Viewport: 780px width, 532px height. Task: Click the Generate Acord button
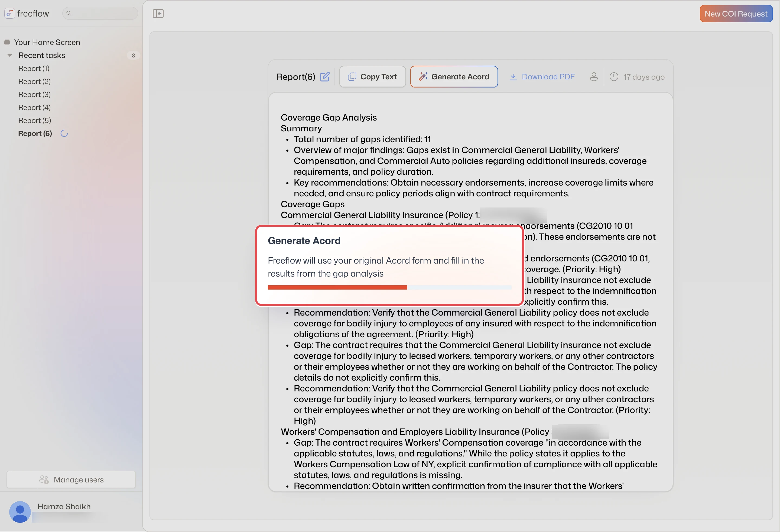tap(454, 77)
